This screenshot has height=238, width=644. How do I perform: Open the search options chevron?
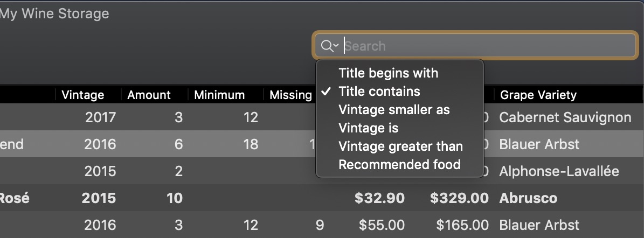click(x=336, y=46)
